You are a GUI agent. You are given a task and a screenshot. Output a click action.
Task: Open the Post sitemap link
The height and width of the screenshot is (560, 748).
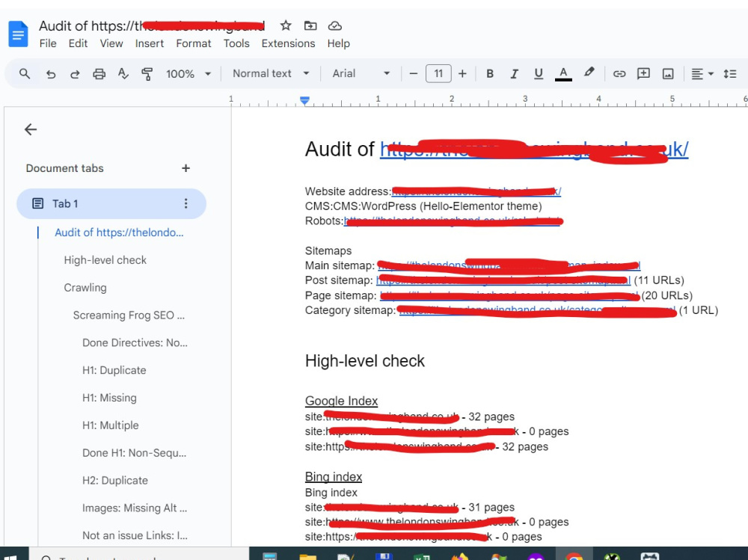coord(503,280)
